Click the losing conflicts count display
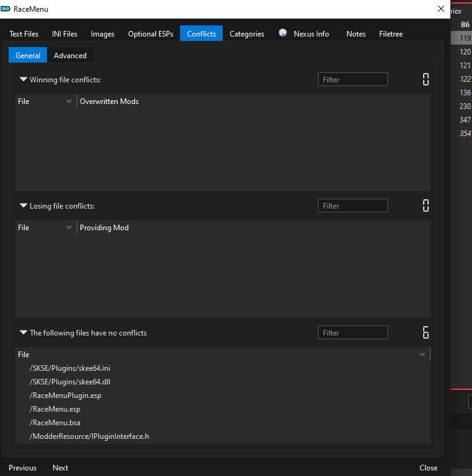The width and height of the screenshot is (472, 476). point(426,206)
